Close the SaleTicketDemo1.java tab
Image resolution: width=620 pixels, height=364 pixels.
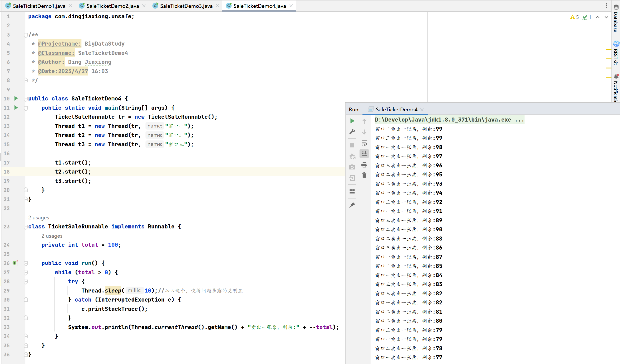click(x=70, y=6)
